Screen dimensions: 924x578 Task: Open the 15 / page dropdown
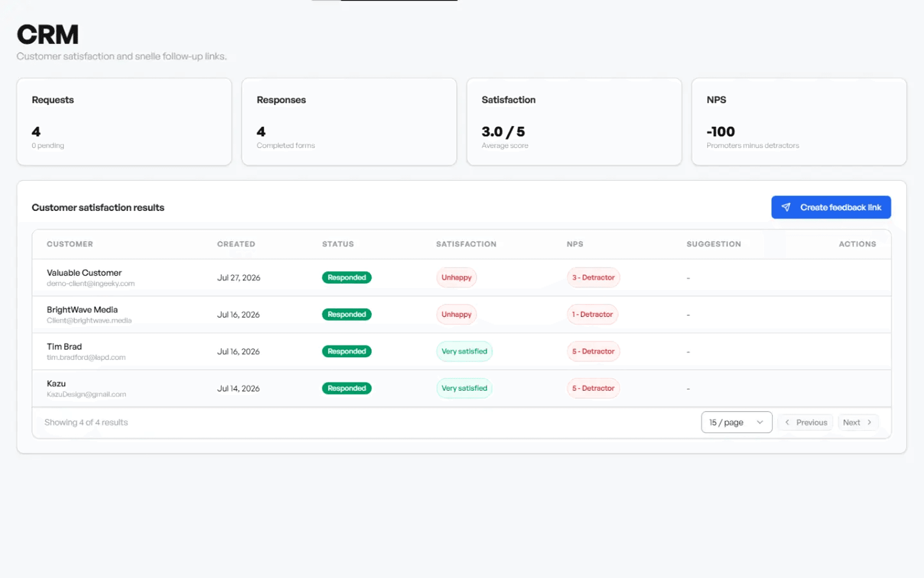point(736,422)
